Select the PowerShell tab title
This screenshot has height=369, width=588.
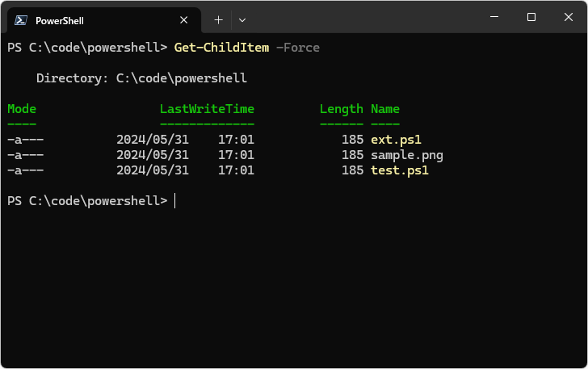pyautogui.click(x=60, y=20)
